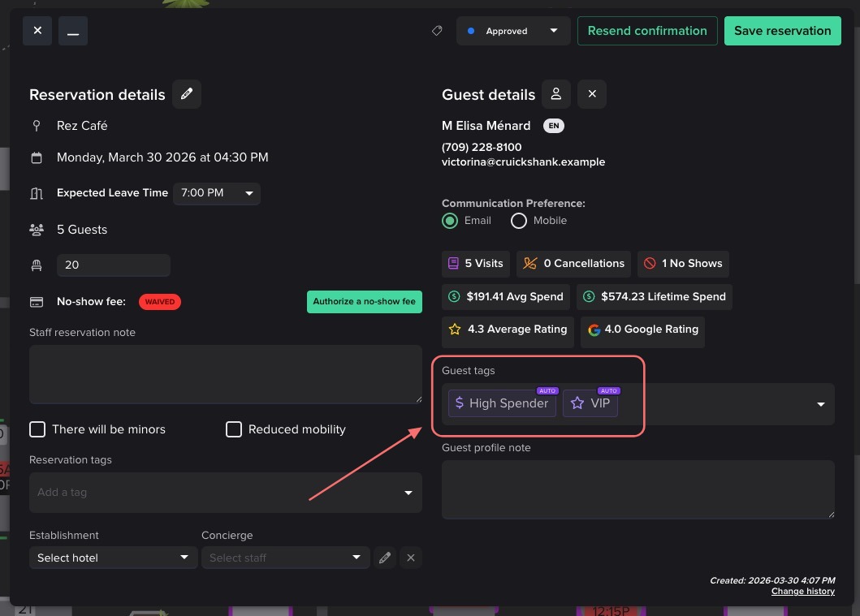This screenshot has height=616, width=860.
Task: Click into the Staff reservation note field
Action: pos(225,374)
